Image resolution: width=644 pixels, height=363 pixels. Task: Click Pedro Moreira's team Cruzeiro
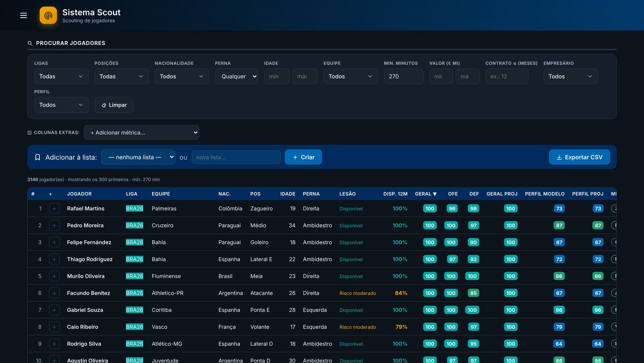[163, 225]
